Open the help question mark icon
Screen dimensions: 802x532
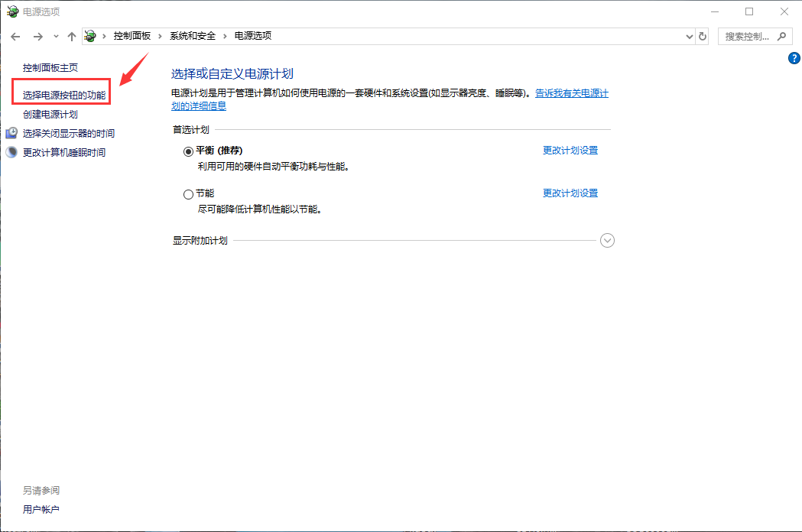coord(794,58)
